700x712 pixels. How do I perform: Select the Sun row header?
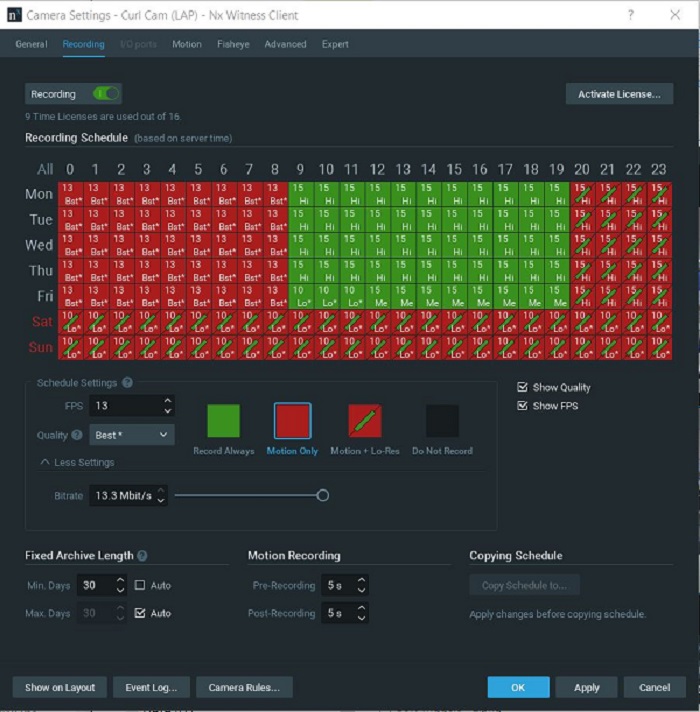point(41,347)
